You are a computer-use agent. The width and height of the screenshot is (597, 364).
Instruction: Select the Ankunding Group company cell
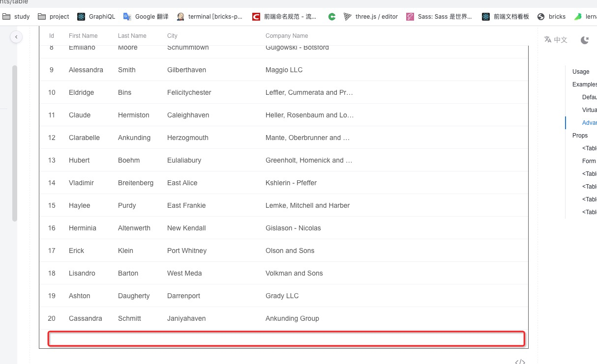click(292, 318)
